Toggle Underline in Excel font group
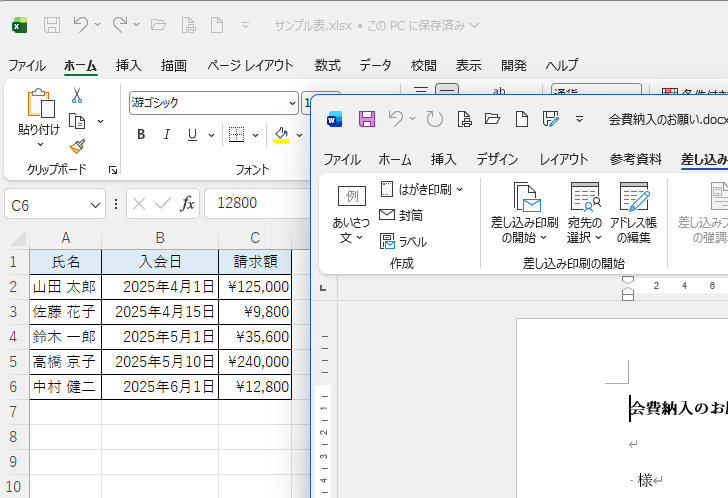Image resolution: width=728 pixels, height=498 pixels. [192, 135]
